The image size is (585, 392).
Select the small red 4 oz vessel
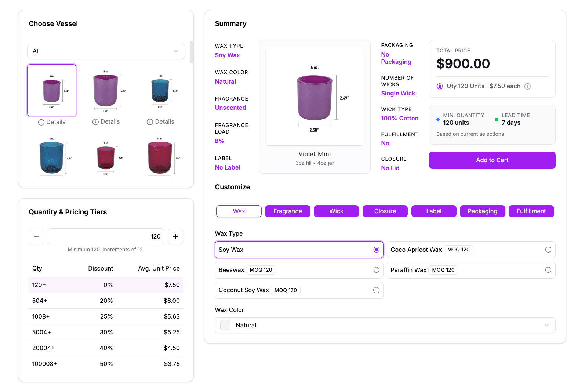(106, 157)
